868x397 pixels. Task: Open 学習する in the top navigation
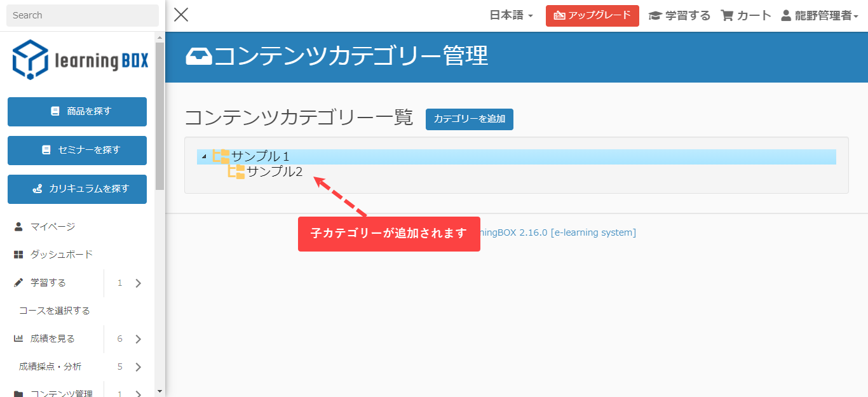[x=679, y=16]
